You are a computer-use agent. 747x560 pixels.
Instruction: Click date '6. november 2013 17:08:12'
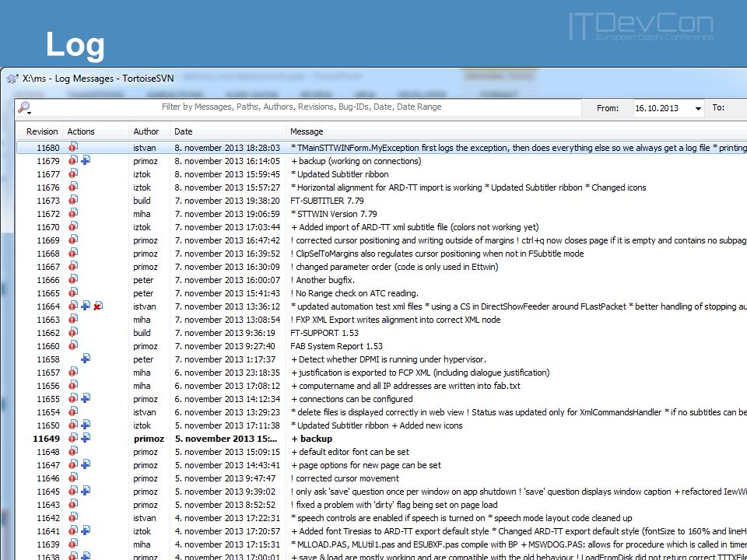coord(227,386)
